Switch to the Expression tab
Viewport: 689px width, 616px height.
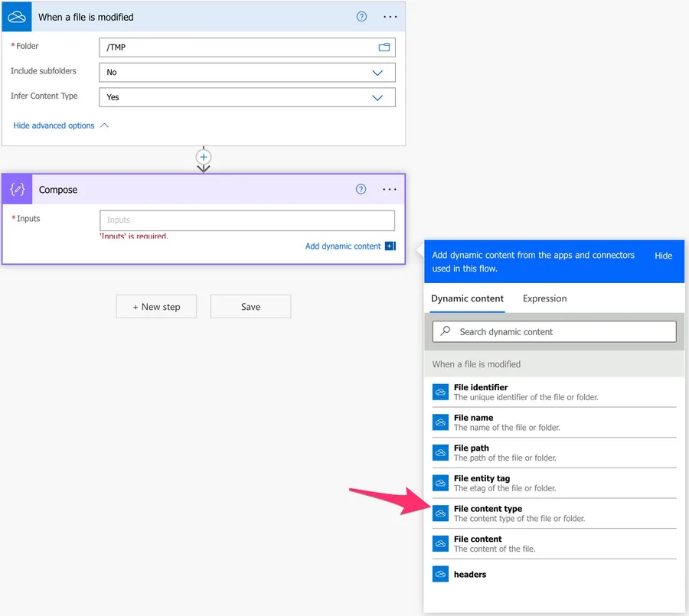point(544,298)
